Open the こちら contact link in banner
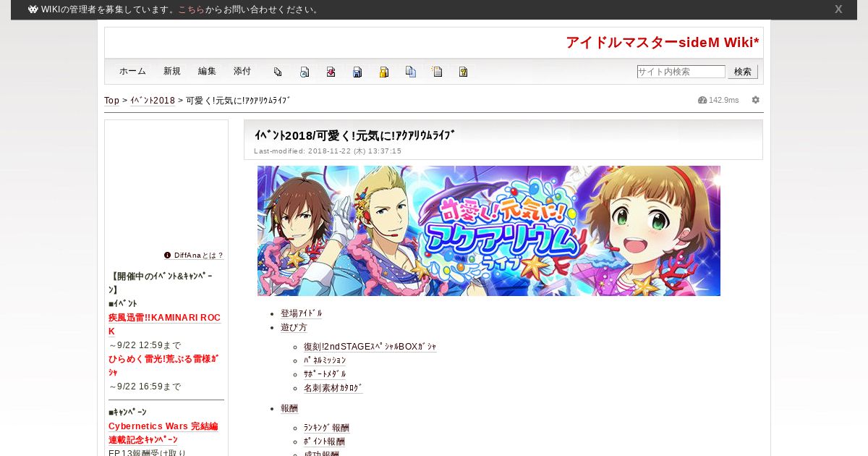Viewport: 868px width, 456px height. 191,9
